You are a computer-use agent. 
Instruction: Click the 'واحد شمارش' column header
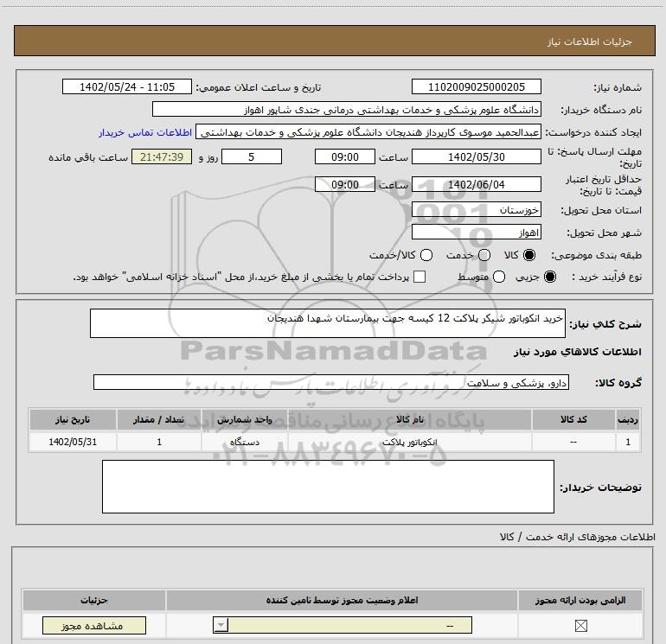coord(245,419)
